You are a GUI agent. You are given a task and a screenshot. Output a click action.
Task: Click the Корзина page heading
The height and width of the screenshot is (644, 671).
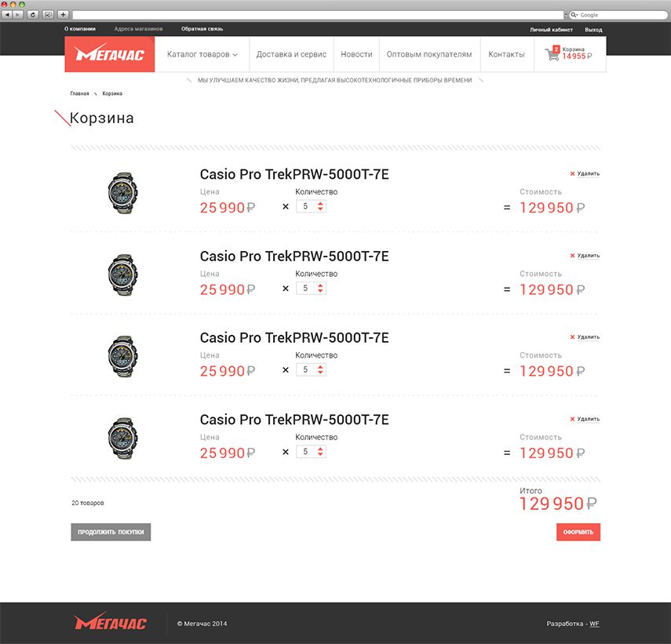coord(102,118)
